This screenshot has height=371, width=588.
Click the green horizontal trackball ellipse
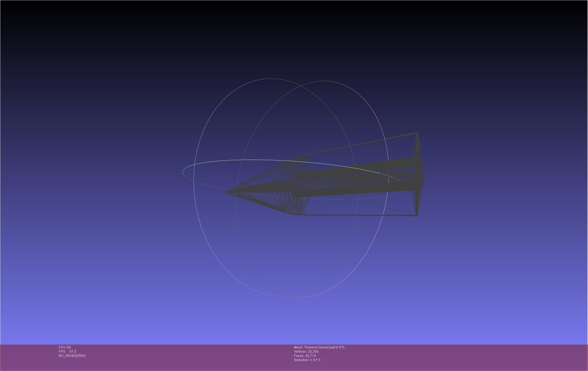(x=253, y=160)
